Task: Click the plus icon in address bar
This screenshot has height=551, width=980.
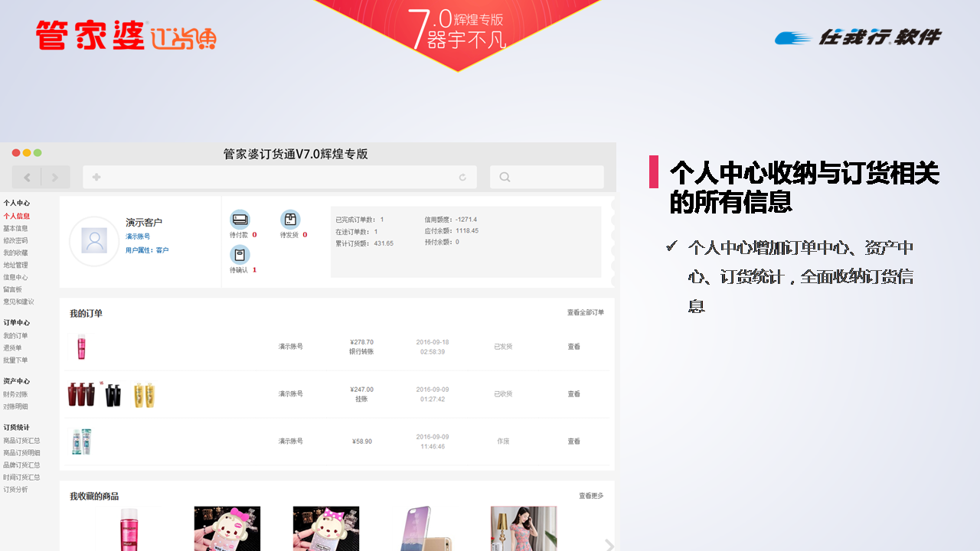Action: [x=96, y=178]
